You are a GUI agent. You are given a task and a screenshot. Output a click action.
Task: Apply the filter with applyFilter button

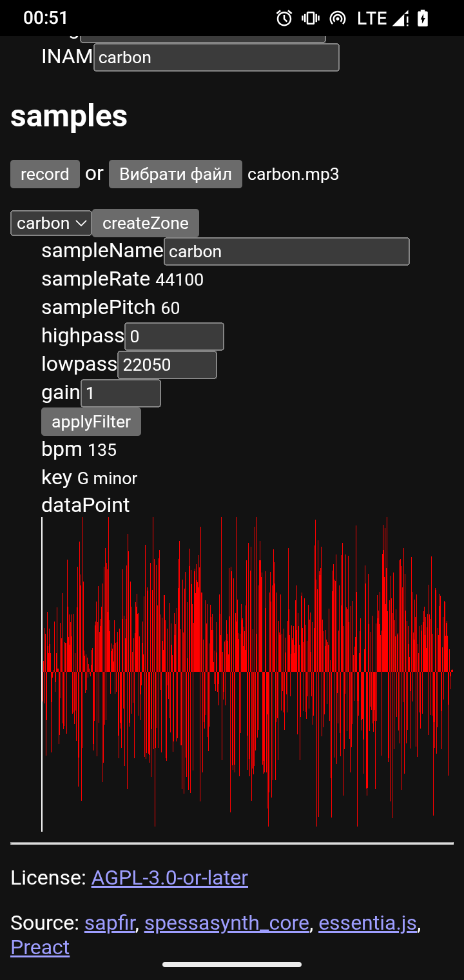tap(91, 422)
